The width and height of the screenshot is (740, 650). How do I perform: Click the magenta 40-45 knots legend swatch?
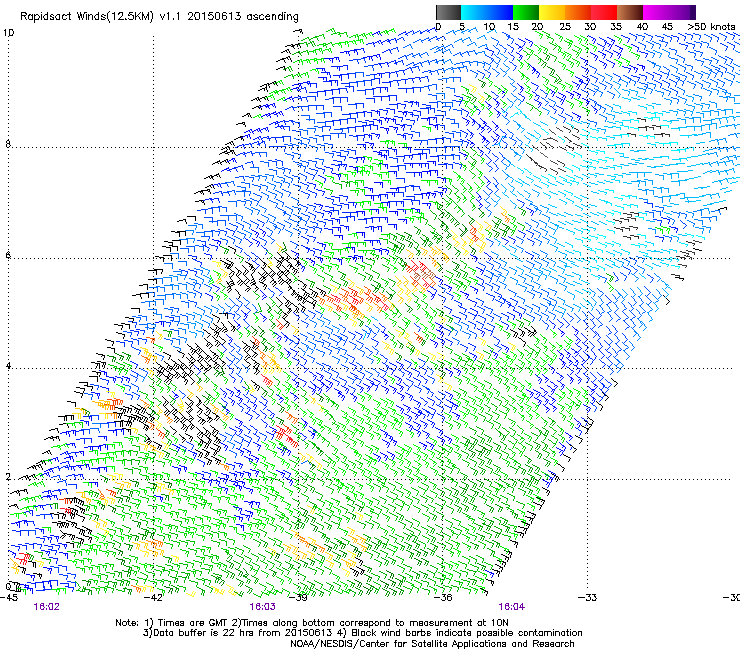pos(656,12)
